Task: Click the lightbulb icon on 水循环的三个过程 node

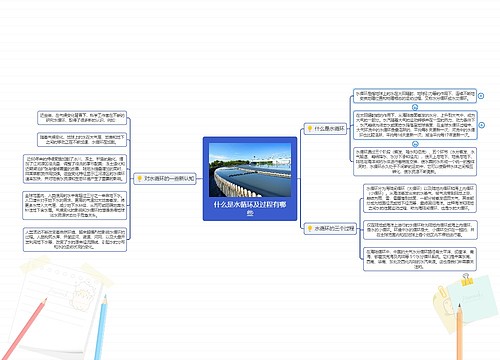Action: (x=310, y=229)
